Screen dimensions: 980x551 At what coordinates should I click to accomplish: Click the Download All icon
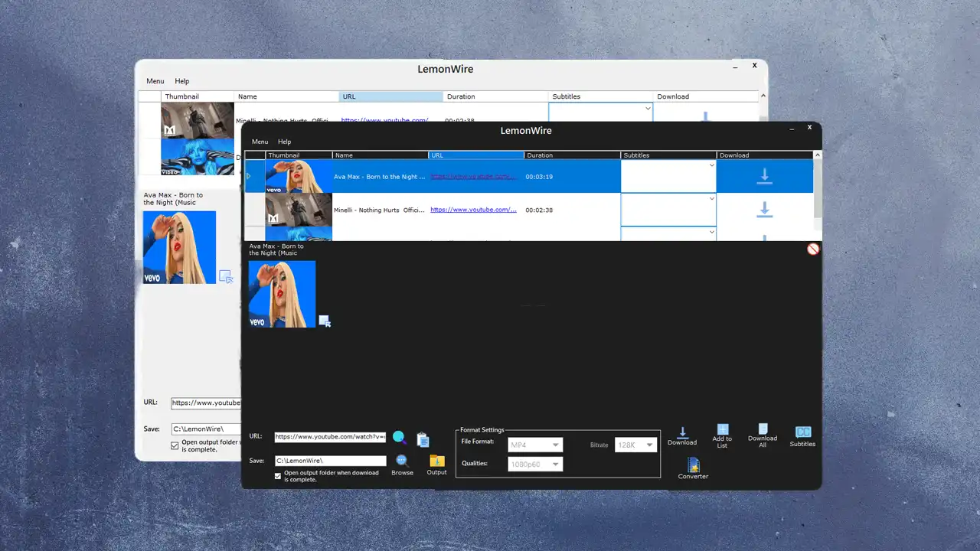pyautogui.click(x=763, y=429)
